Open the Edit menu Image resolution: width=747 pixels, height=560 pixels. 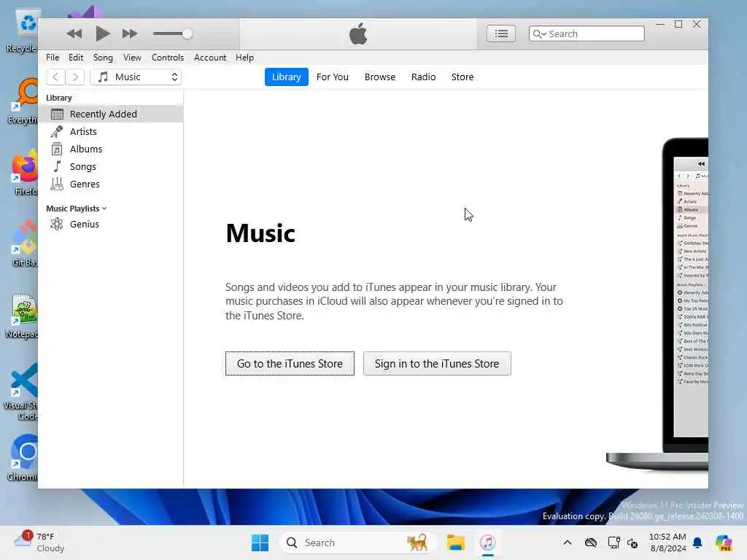coord(76,58)
